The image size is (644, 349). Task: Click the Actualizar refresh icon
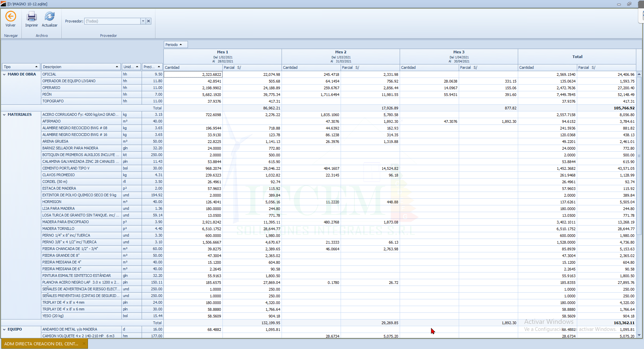50,16
